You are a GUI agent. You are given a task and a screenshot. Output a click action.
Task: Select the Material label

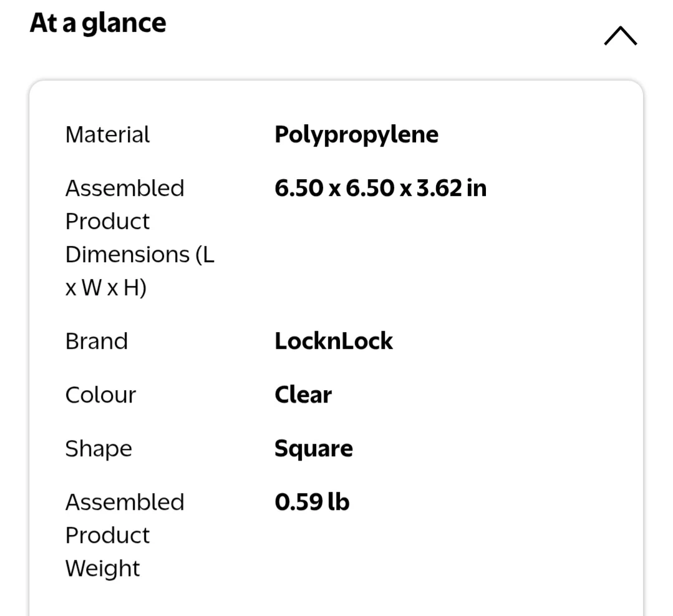click(x=107, y=135)
